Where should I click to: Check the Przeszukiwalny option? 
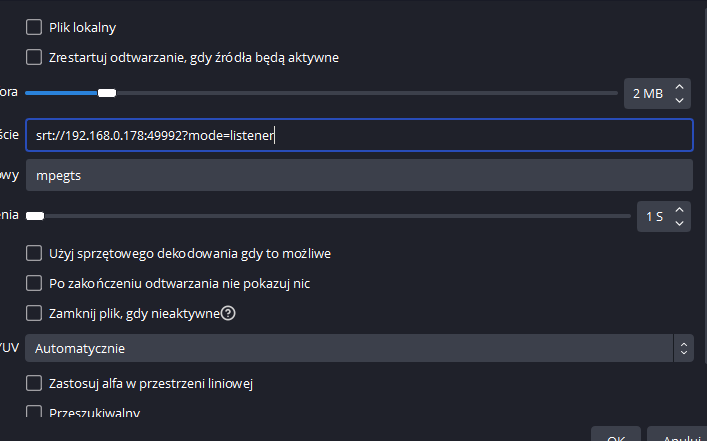coord(34,411)
